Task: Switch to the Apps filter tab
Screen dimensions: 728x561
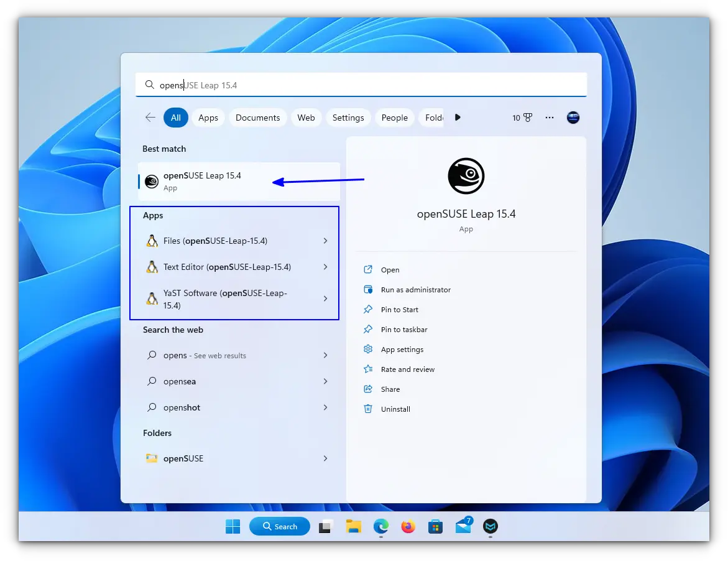Action: pos(208,118)
